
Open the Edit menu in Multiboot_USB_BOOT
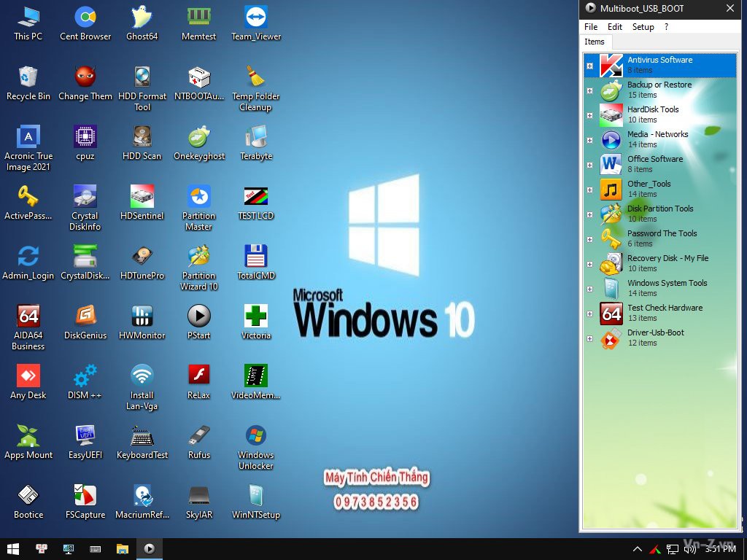click(614, 27)
